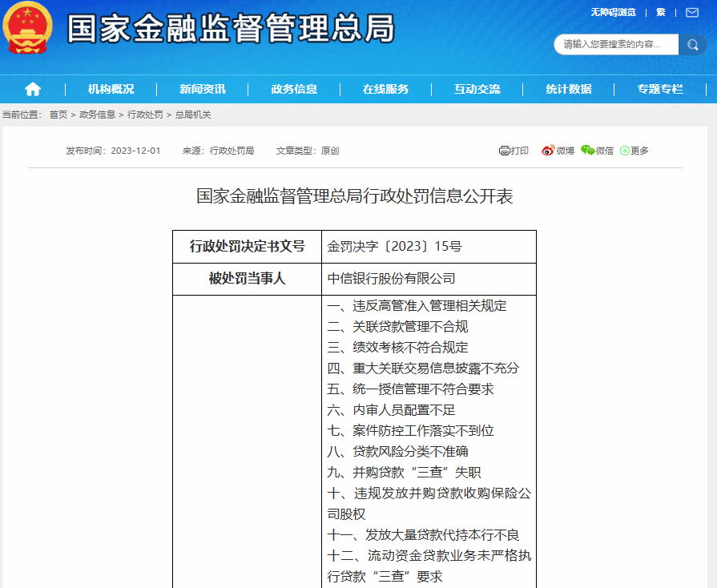Open the 专题专栏 menu

coord(659,89)
